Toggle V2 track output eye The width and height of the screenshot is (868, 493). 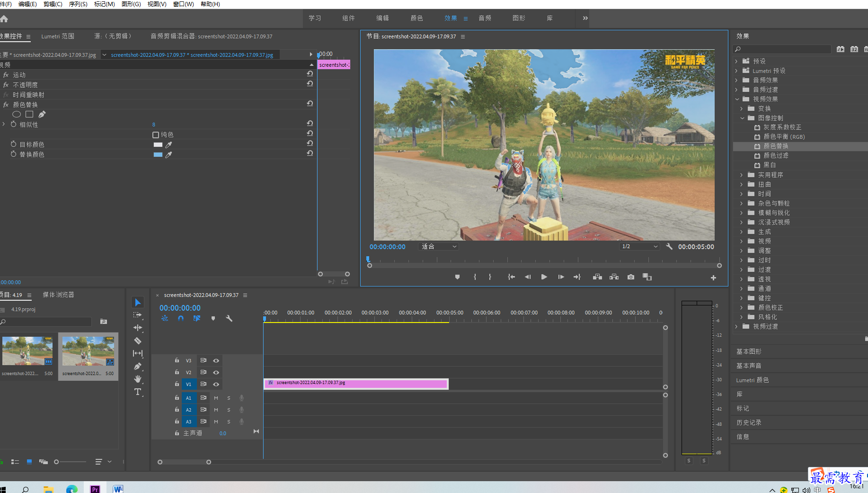click(x=216, y=372)
